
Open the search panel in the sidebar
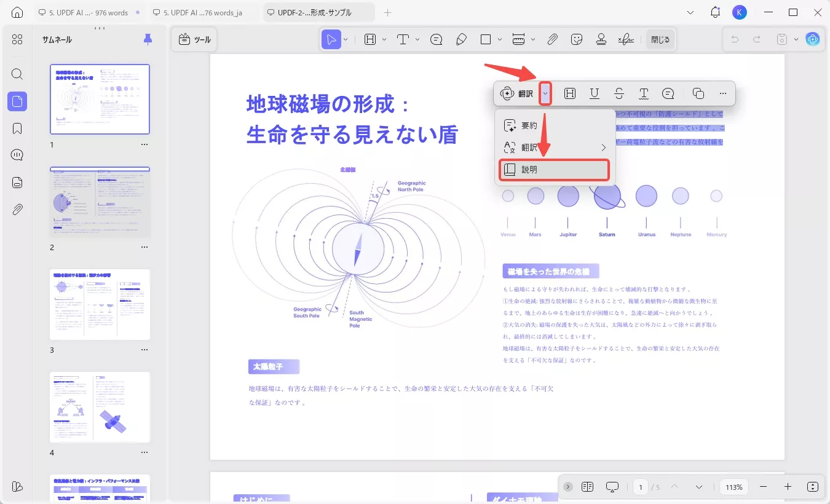pos(17,74)
